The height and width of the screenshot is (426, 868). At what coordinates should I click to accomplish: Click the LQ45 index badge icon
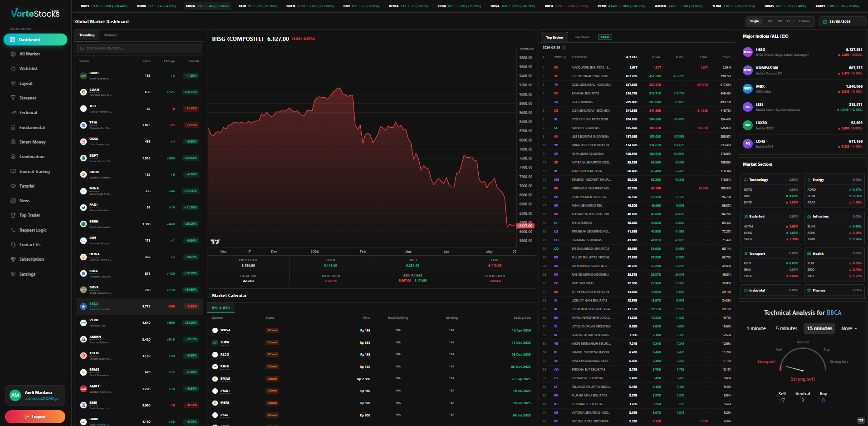point(748,144)
